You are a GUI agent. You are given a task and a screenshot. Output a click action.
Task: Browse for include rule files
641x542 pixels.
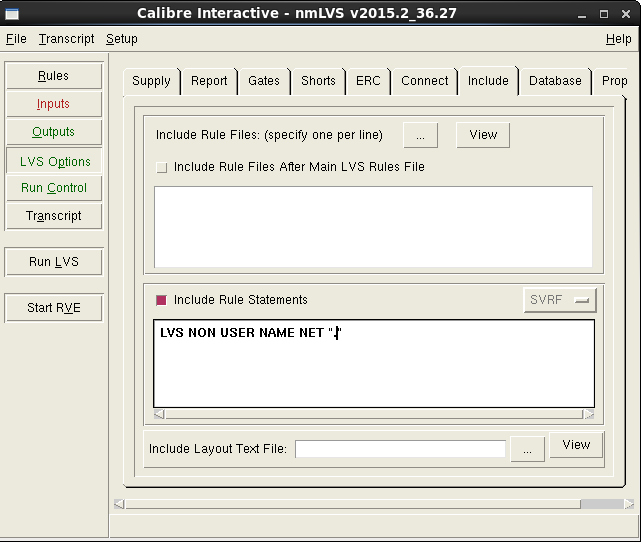click(x=420, y=135)
